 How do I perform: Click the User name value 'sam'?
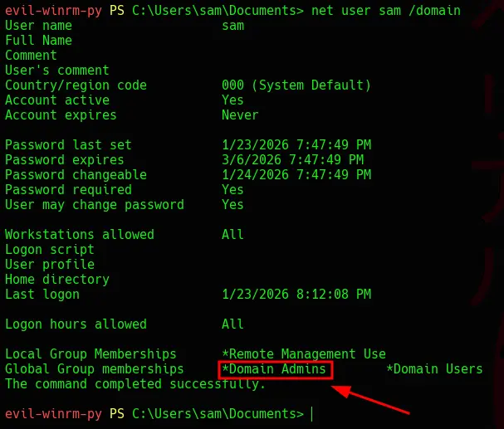tap(232, 26)
